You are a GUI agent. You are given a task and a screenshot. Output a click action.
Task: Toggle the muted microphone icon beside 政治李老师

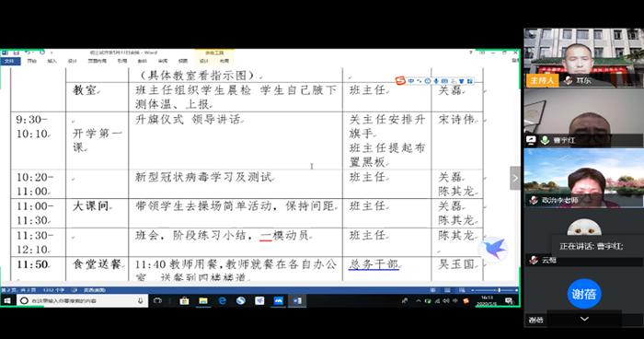534,200
